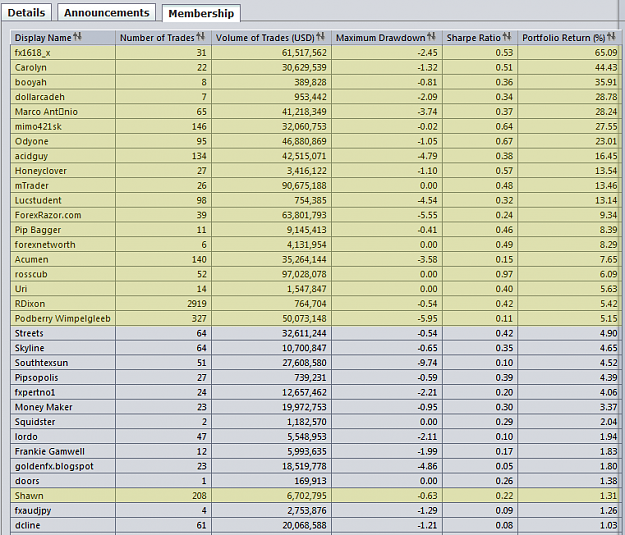Open the Announcements tab

pyautogui.click(x=106, y=13)
